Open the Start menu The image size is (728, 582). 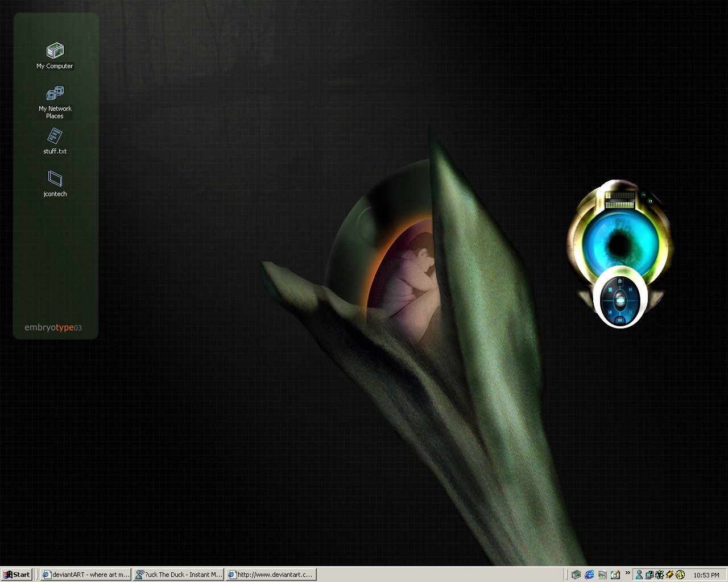(16, 575)
